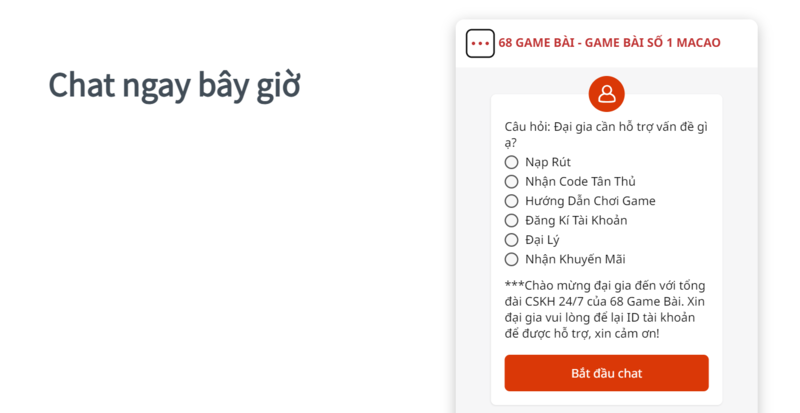Click the 'Đăng Kí Tài Khoản' label text
The image size is (800, 413).
click(x=576, y=221)
